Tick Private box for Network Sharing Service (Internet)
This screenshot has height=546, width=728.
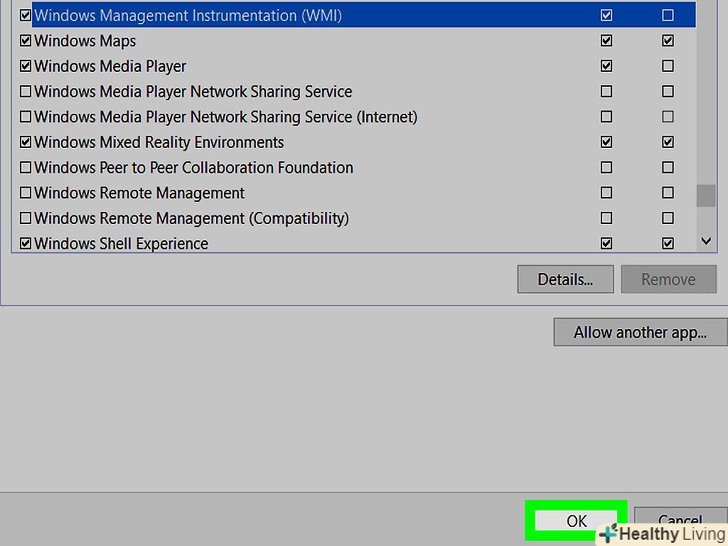click(x=606, y=117)
